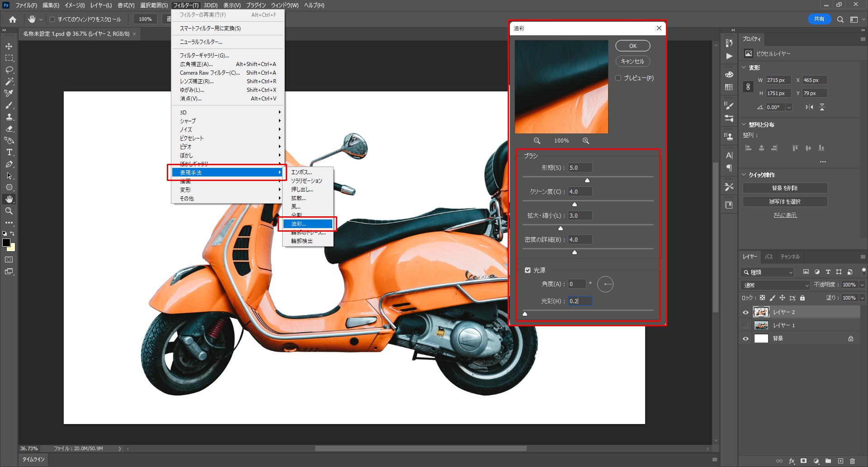This screenshot has width=868, height=467.
Task: Uncheck the 光源 lighting checkbox
Action: (528, 270)
